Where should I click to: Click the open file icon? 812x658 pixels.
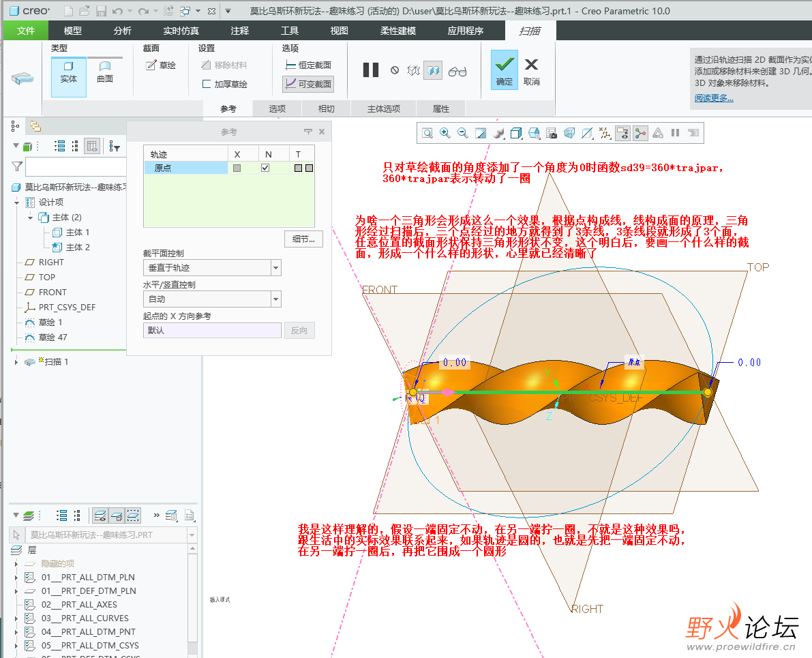[x=85, y=10]
